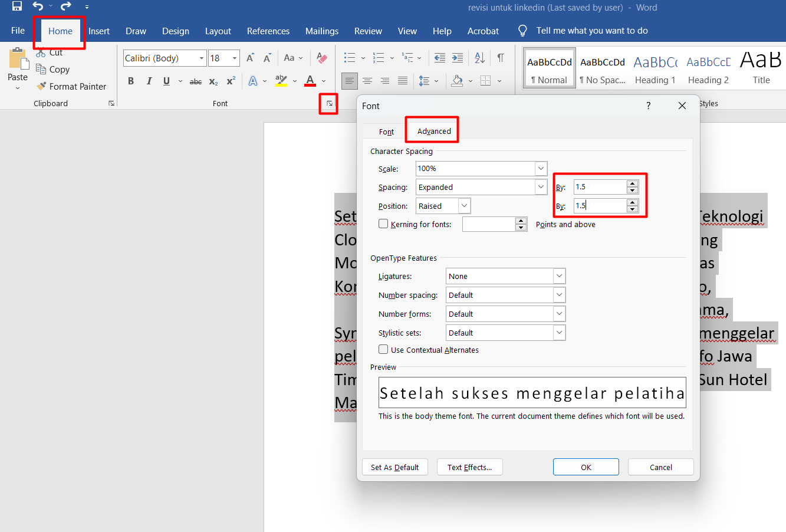Open the Ligatures dropdown
This screenshot has width=786, height=532.
coord(560,276)
